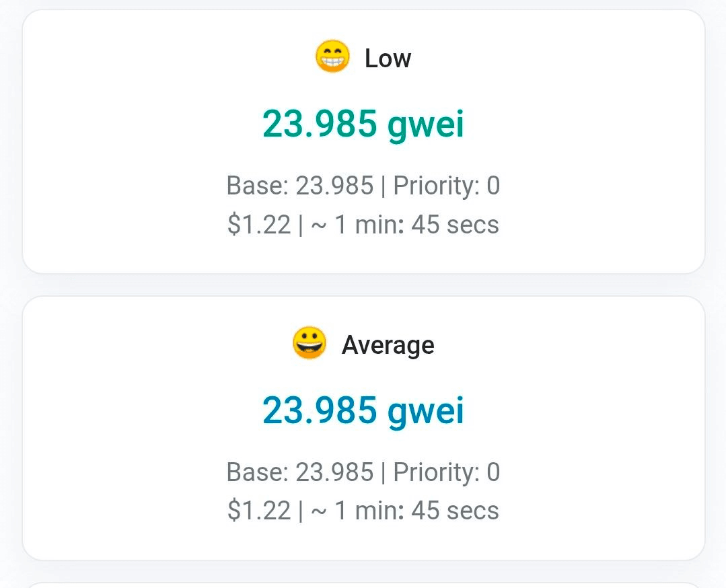Click "Priority: 0" in the Average card

446,472
